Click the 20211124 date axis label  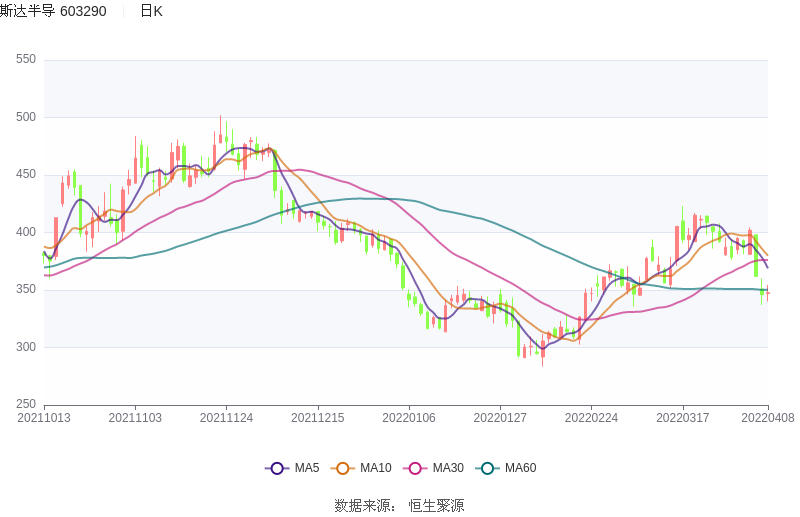(226, 418)
